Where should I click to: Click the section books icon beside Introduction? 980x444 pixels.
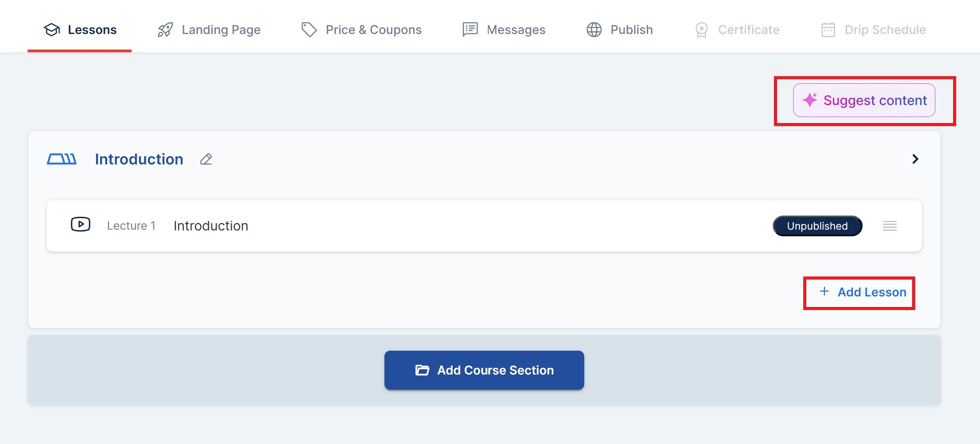pos(62,159)
